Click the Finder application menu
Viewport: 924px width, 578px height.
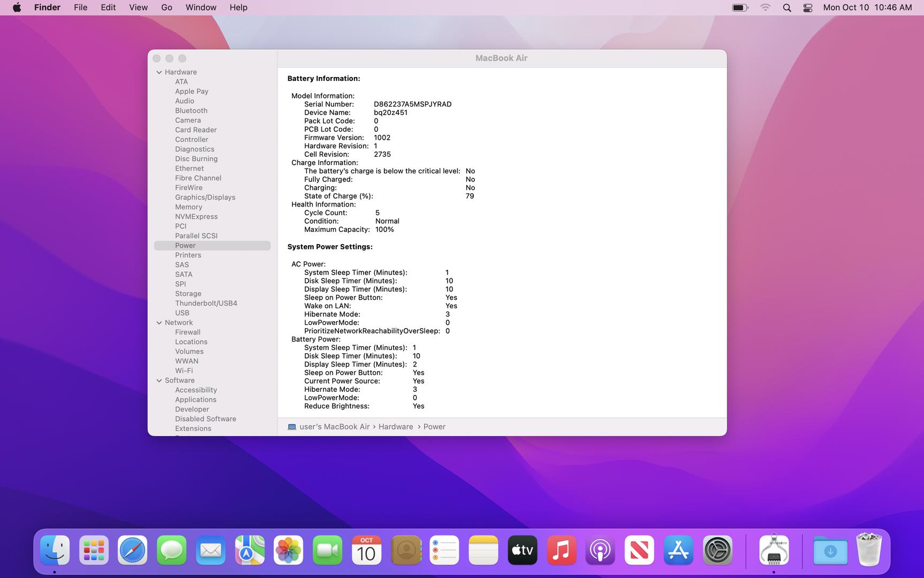pos(47,7)
